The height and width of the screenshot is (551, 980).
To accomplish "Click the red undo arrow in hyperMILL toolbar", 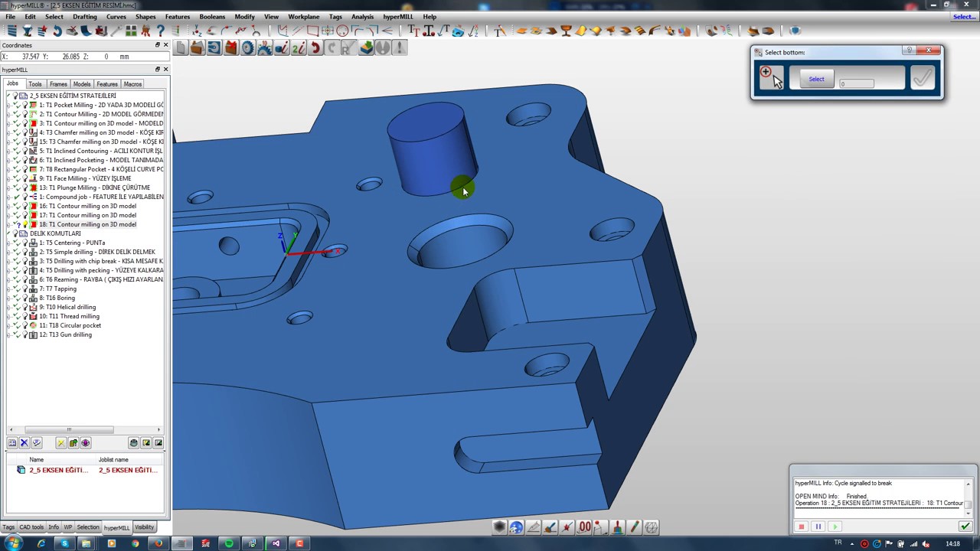I will point(315,48).
